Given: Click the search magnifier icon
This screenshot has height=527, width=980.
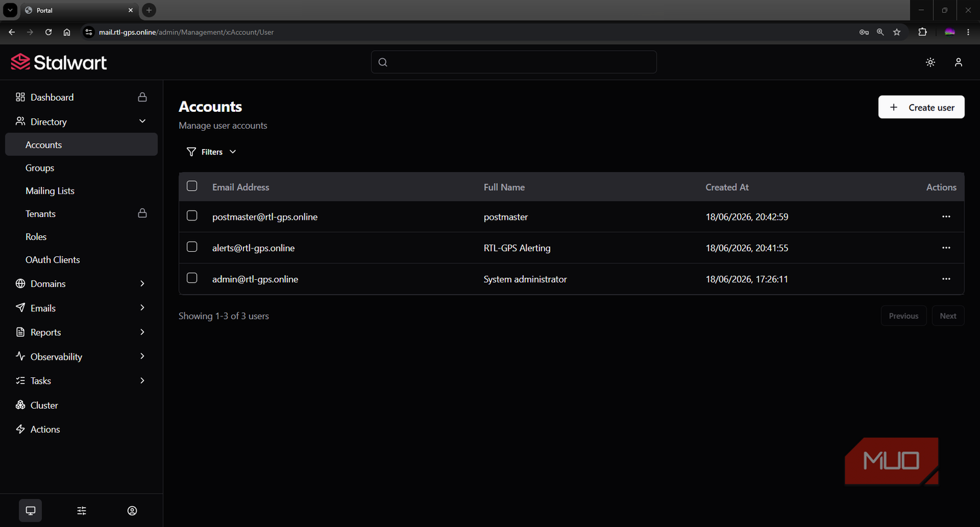Looking at the screenshot, I should coord(383,62).
